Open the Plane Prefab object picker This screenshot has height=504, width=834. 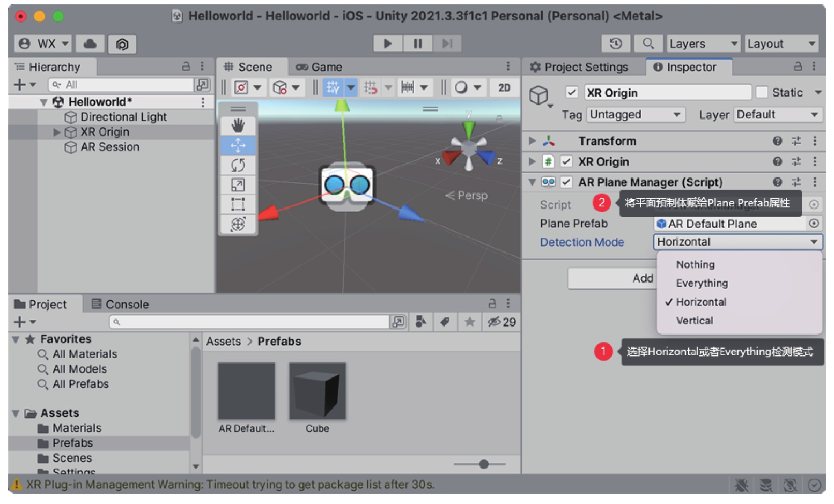click(814, 224)
